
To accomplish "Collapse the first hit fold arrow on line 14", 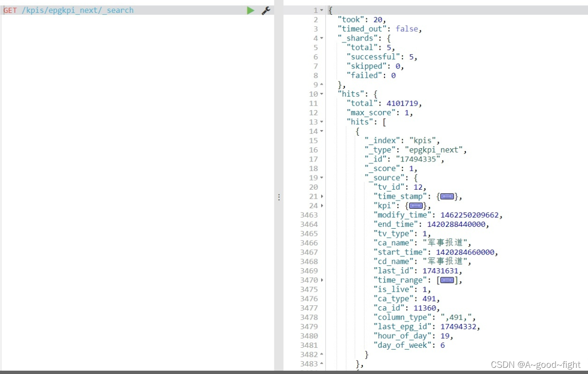I will pyautogui.click(x=322, y=131).
